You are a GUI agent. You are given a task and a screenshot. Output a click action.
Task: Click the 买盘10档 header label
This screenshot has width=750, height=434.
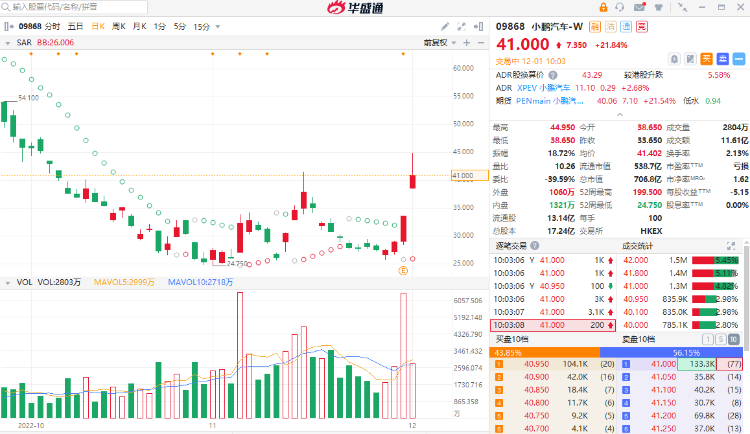(512, 339)
